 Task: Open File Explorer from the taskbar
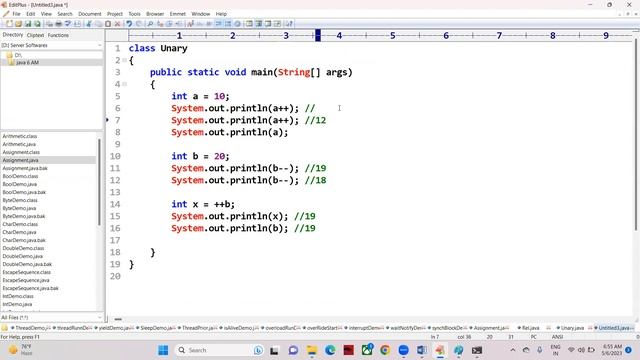[x=312, y=350]
